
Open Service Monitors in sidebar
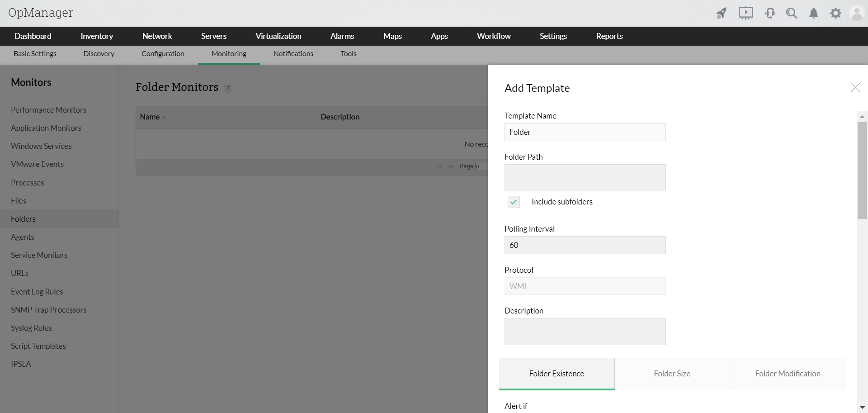pos(39,255)
